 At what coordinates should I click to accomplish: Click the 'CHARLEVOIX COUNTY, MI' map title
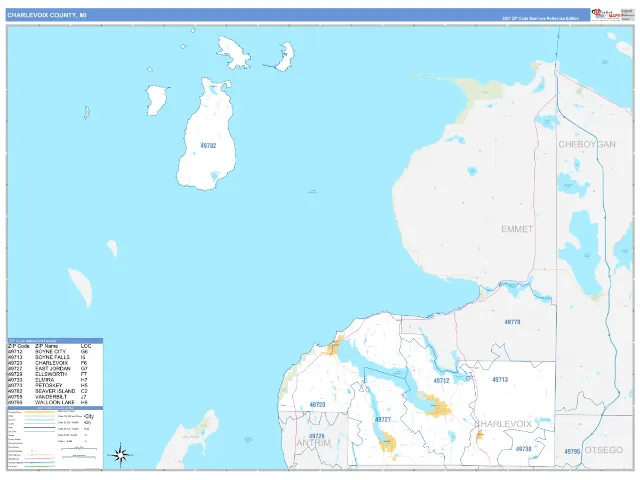(47, 15)
